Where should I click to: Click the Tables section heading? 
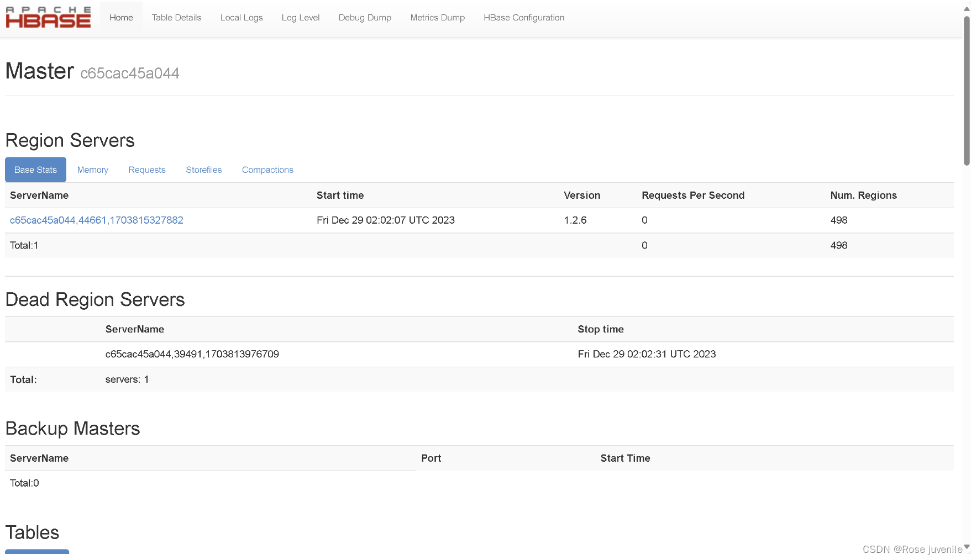click(x=33, y=532)
